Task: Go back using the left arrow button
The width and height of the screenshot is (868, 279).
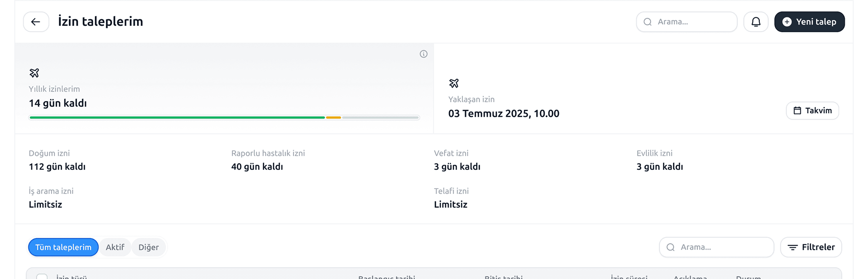Action: pyautogui.click(x=36, y=22)
